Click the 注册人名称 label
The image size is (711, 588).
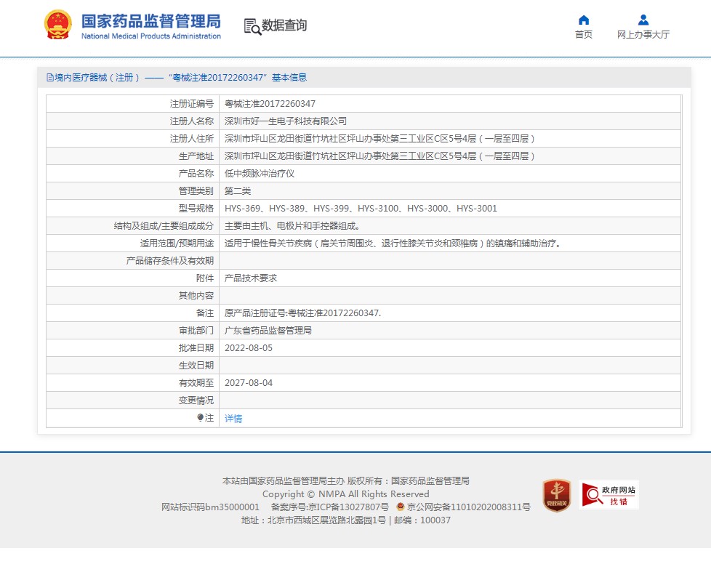[x=191, y=121]
